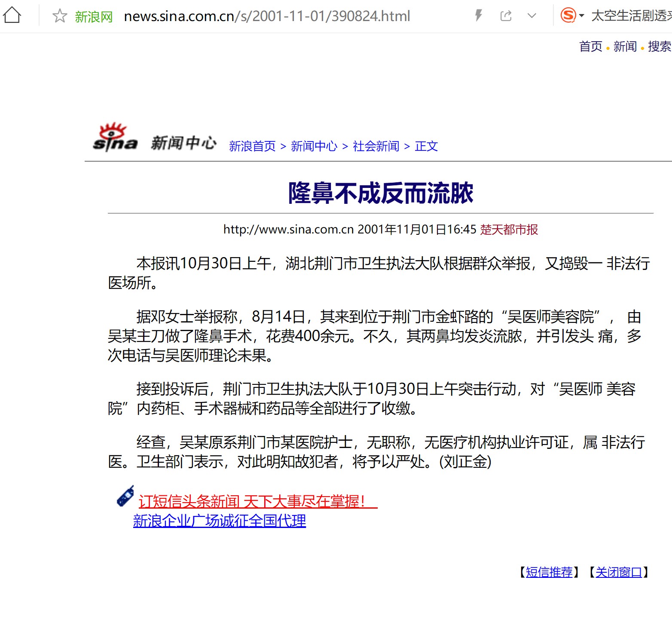The height and width of the screenshot is (623, 672).
Task: Click the author name (刘正金)
Action: (x=465, y=462)
